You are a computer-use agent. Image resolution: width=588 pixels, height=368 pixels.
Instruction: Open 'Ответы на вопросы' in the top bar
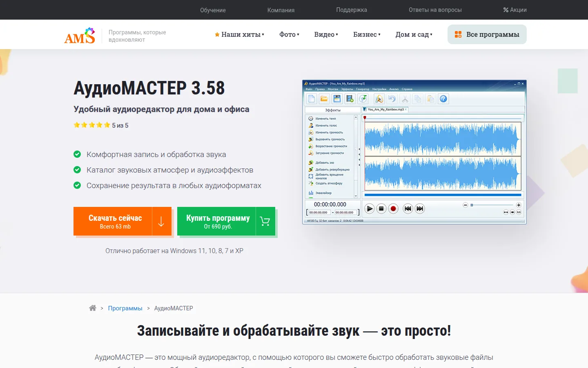[435, 10]
